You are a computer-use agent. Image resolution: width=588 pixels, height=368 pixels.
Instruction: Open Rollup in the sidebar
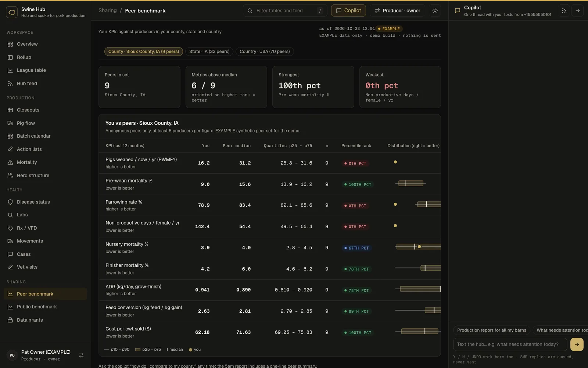(x=46, y=57)
